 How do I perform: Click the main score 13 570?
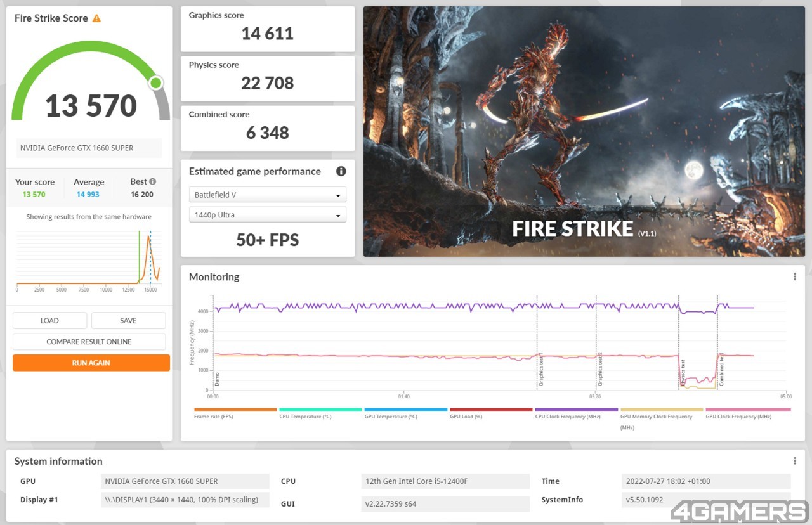(91, 106)
